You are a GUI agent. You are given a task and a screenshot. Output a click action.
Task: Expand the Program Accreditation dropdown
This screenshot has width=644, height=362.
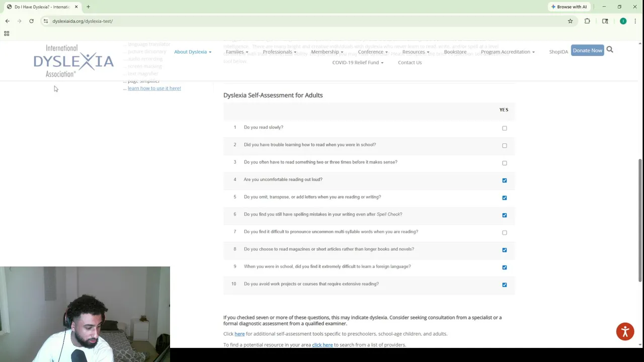[507, 52]
